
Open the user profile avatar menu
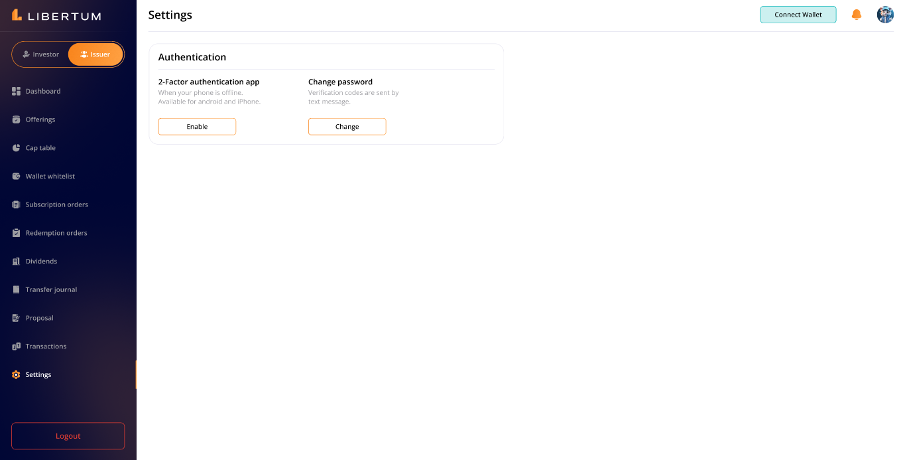pos(885,15)
